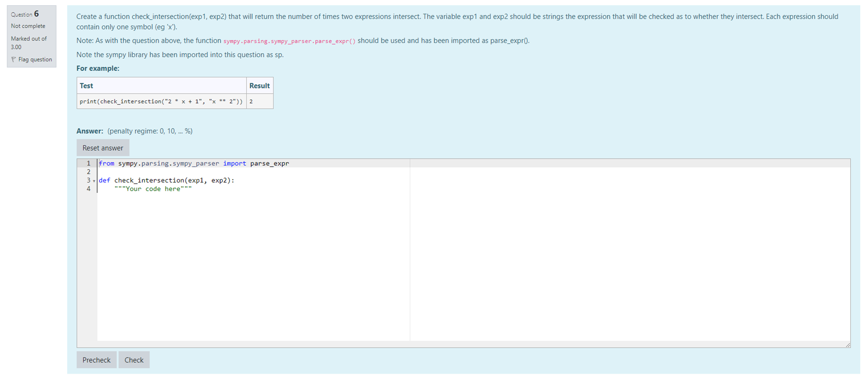Select Flag question to mark this question

(x=35, y=59)
